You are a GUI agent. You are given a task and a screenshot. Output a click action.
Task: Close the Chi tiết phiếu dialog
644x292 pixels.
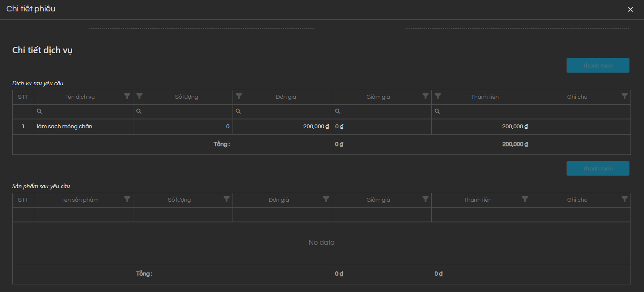(630, 9)
